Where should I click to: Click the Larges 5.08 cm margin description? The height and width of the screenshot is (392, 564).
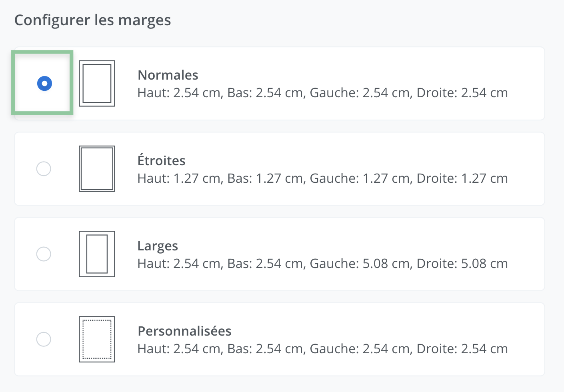pyautogui.click(x=322, y=264)
